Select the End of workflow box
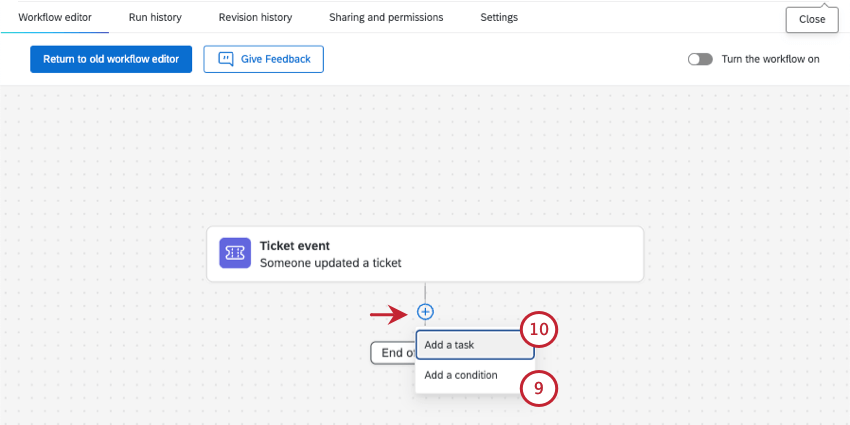 point(391,352)
